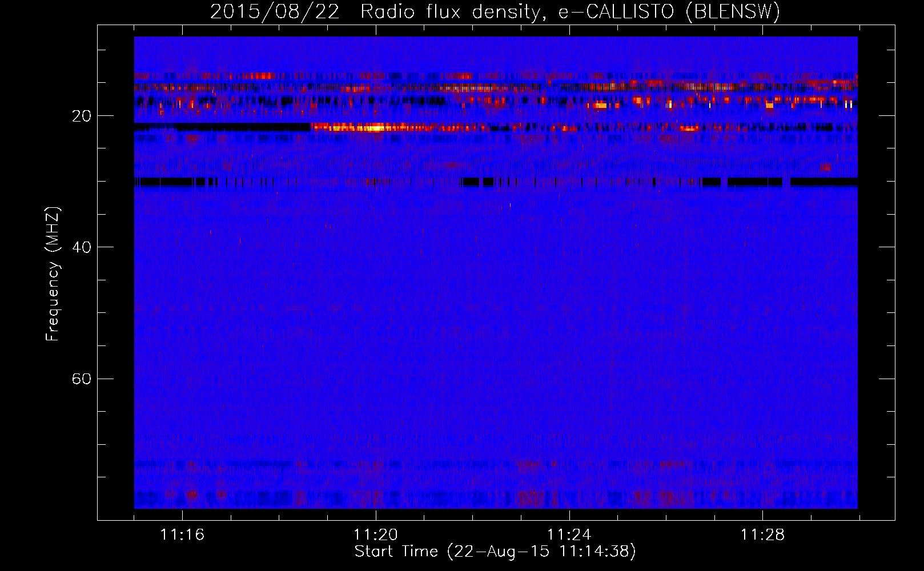Click the 20 MHz frequency tick label

point(82,116)
